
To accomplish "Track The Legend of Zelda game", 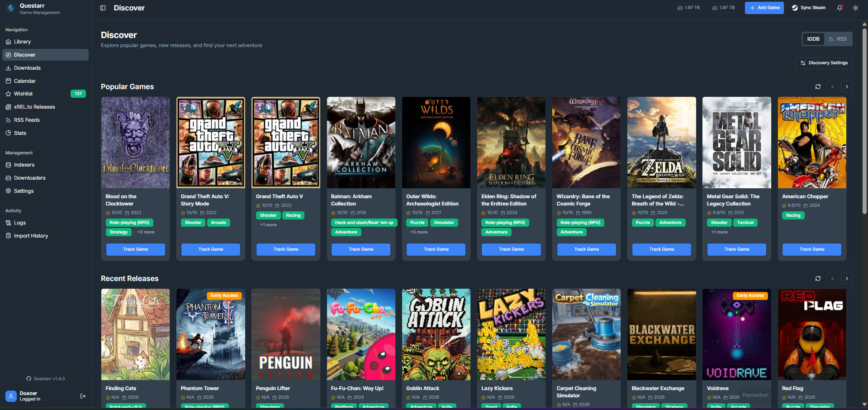I will pos(662,249).
